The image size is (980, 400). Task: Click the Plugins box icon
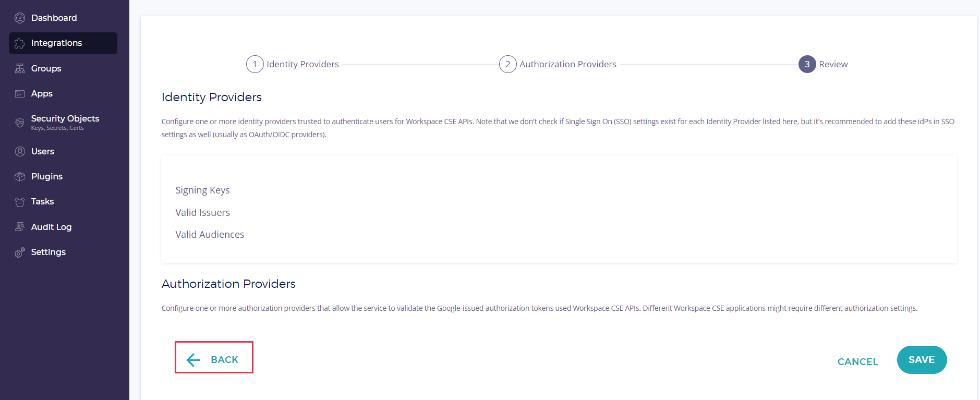(20, 177)
